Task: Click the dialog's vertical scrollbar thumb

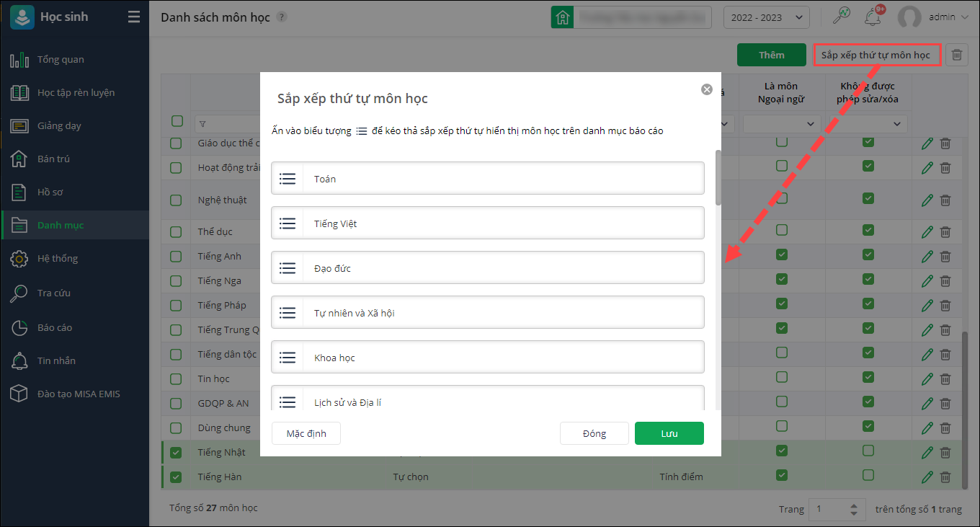Action: pos(718,177)
